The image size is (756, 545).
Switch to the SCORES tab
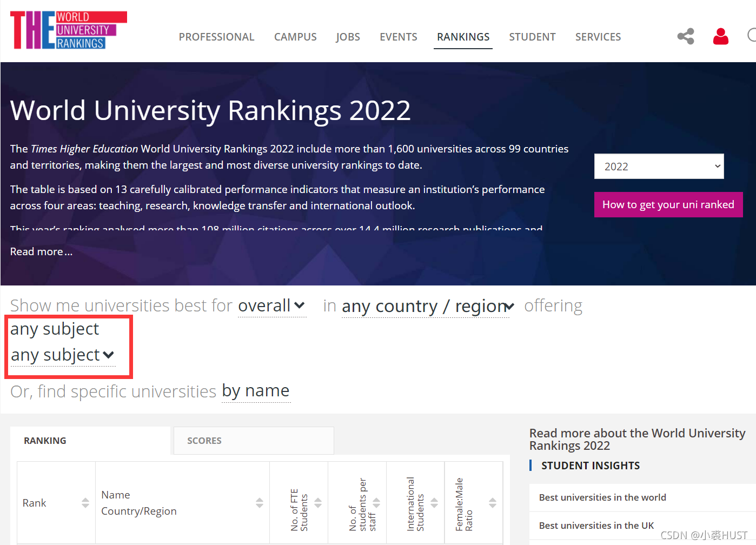click(254, 441)
